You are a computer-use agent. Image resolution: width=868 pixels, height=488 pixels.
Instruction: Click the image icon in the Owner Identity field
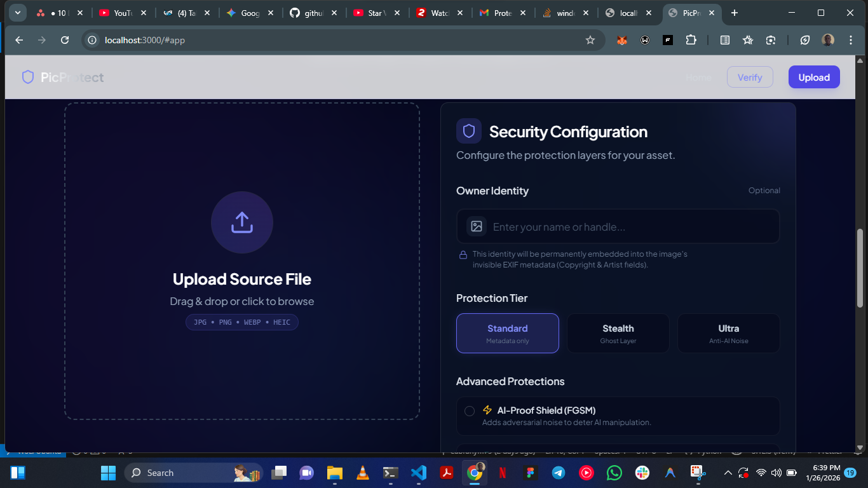pos(477,227)
